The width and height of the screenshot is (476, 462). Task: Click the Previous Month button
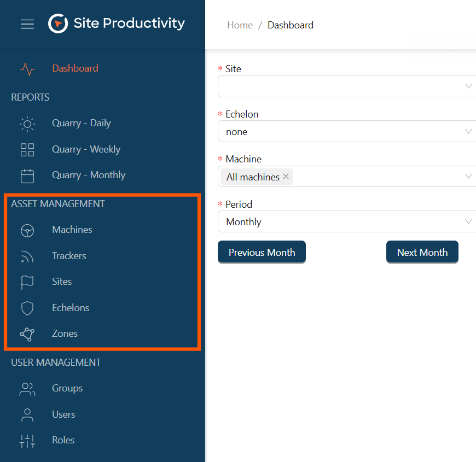[262, 252]
